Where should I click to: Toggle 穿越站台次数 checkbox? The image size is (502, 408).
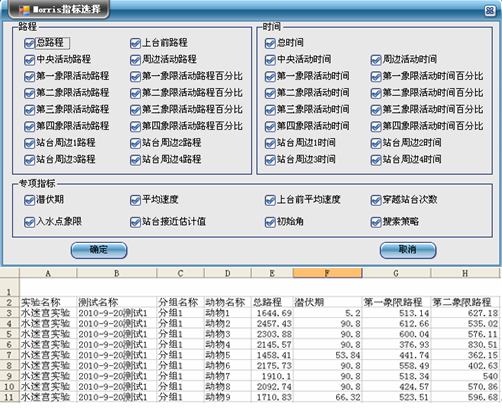coord(376,200)
